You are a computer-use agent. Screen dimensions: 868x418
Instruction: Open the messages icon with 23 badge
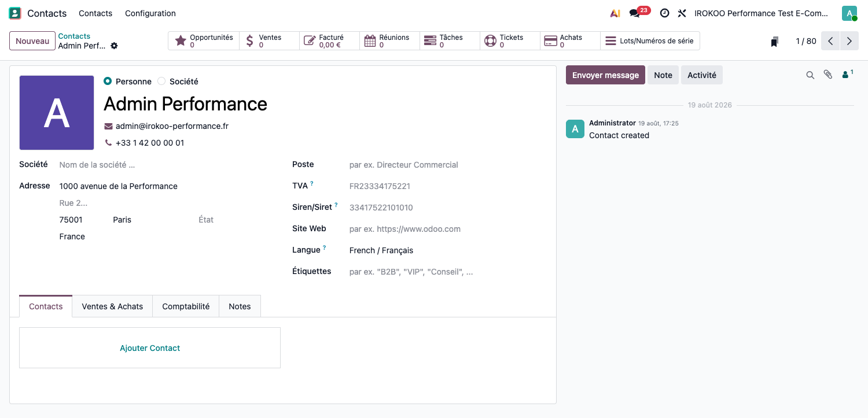click(x=639, y=13)
